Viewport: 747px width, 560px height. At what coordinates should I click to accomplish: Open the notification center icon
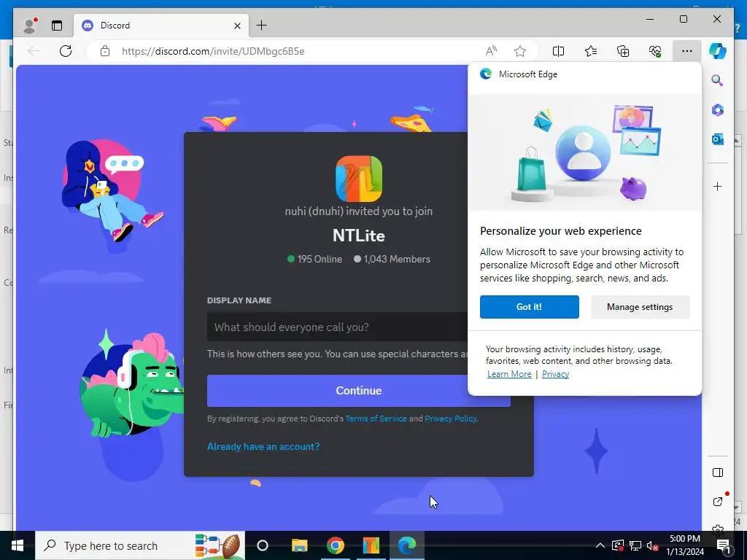pyautogui.click(x=724, y=545)
